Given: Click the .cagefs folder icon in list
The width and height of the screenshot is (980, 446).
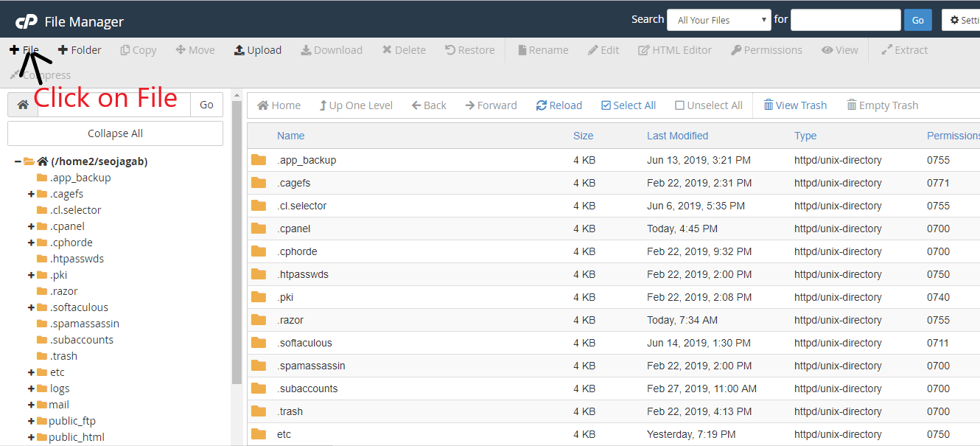Looking at the screenshot, I should click(259, 183).
